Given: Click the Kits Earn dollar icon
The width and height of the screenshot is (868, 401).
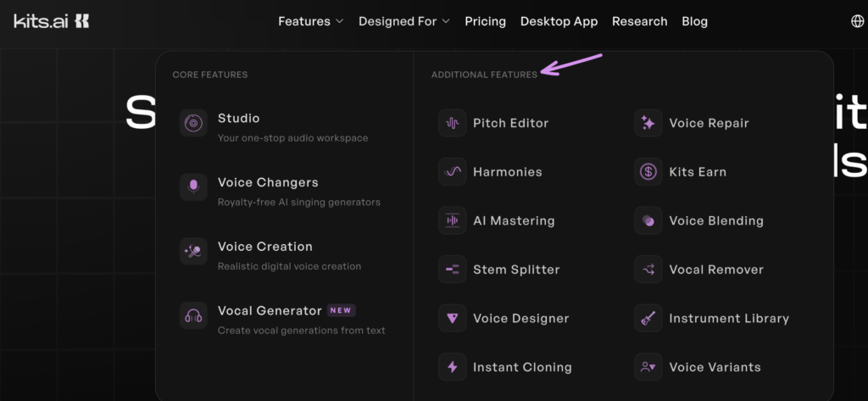Looking at the screenshot, I should pos(648,172).
